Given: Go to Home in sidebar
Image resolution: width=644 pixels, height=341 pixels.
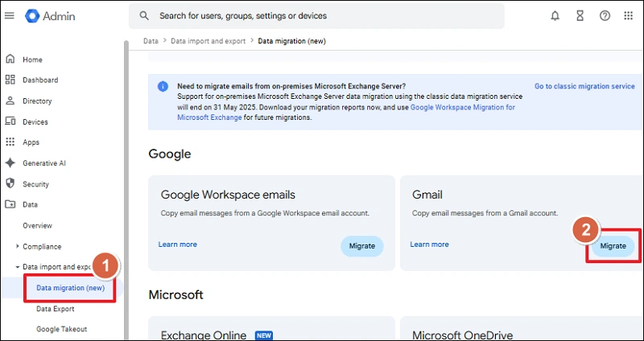Looking at the screenshot, I should pos(32,60).
